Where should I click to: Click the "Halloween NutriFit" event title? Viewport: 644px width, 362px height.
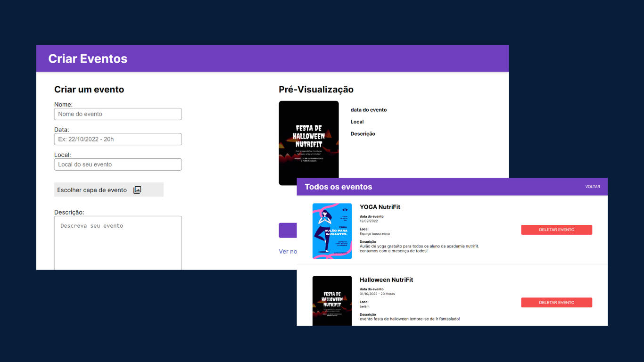click(x=386, y=280)
